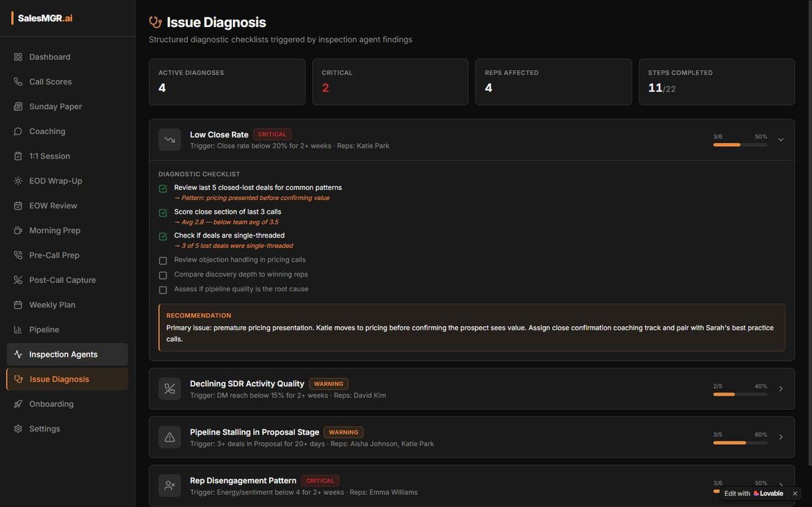Click the Onboarding rocket icon

(18, 404)
